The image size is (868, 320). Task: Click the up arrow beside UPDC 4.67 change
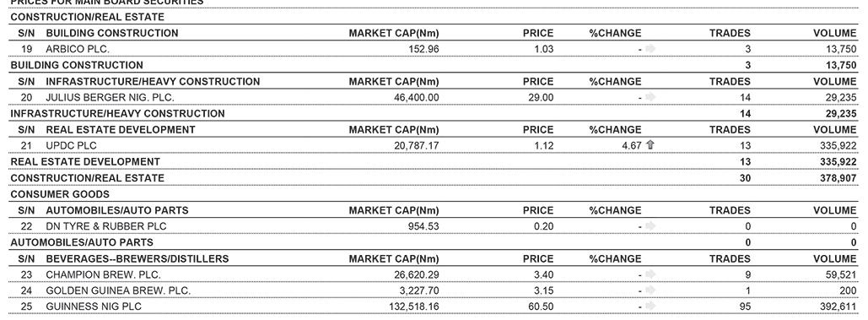pos(650,145)
